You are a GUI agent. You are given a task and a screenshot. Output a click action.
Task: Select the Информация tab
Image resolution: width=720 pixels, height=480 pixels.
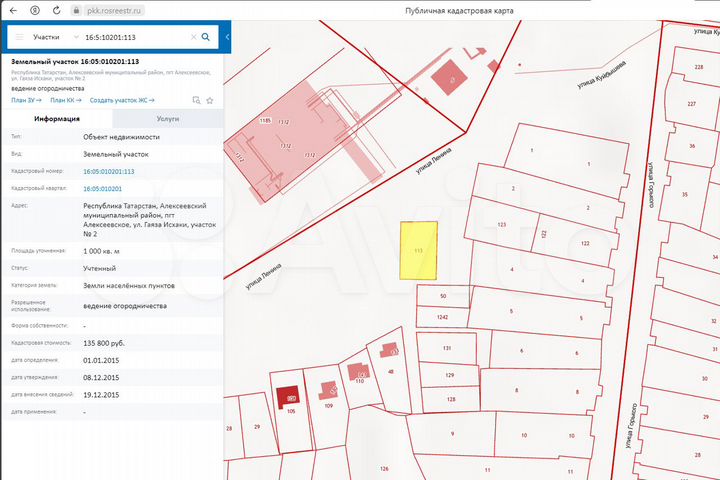click(x=57, y=118)
